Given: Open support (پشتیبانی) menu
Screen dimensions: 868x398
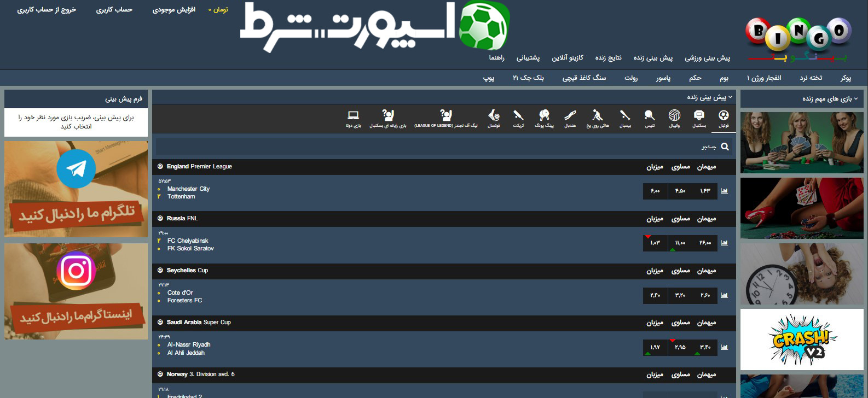Looking at the screenshot, I should coord(528,57).
